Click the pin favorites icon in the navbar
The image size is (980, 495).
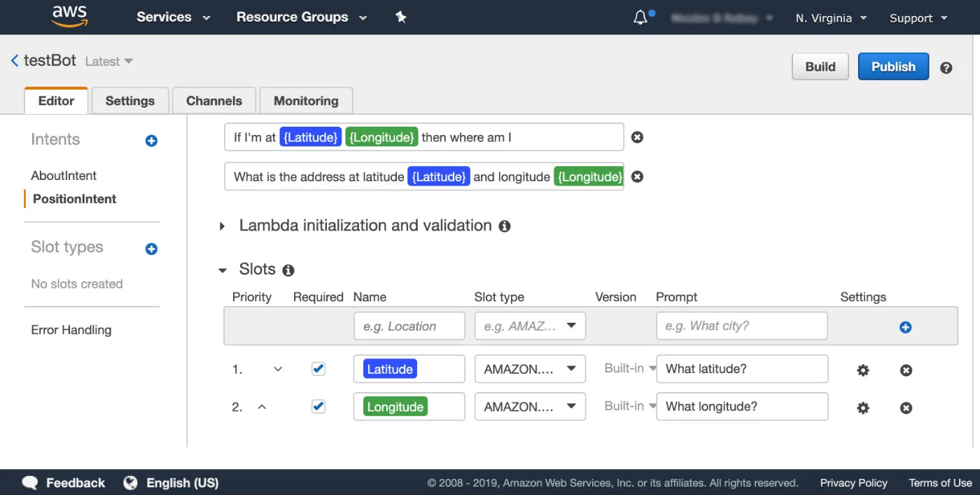[x=401, y=17]
